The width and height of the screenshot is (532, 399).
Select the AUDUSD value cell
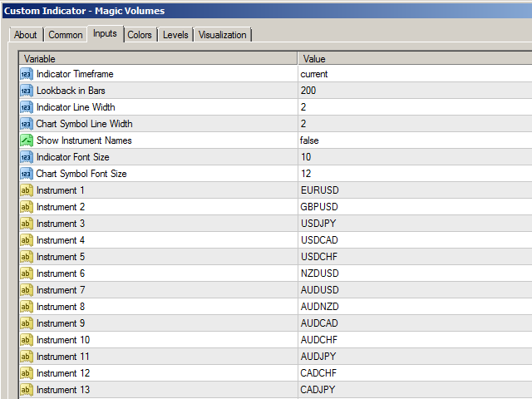pos(415,290)
